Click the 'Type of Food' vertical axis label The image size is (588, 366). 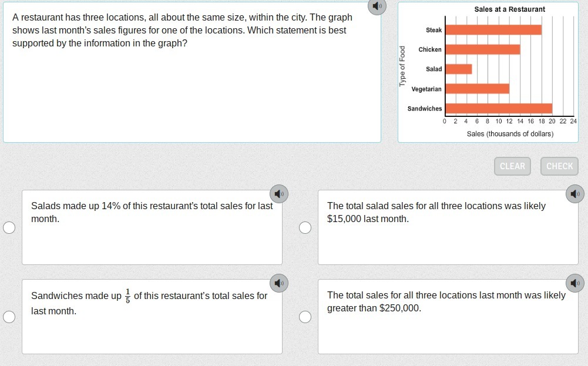click(402, 66)
